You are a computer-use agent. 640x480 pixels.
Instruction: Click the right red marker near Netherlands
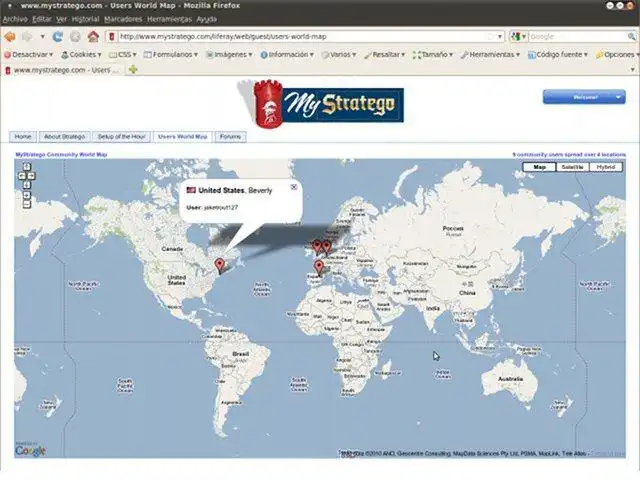pyautogui.click(x=327, y=247)
